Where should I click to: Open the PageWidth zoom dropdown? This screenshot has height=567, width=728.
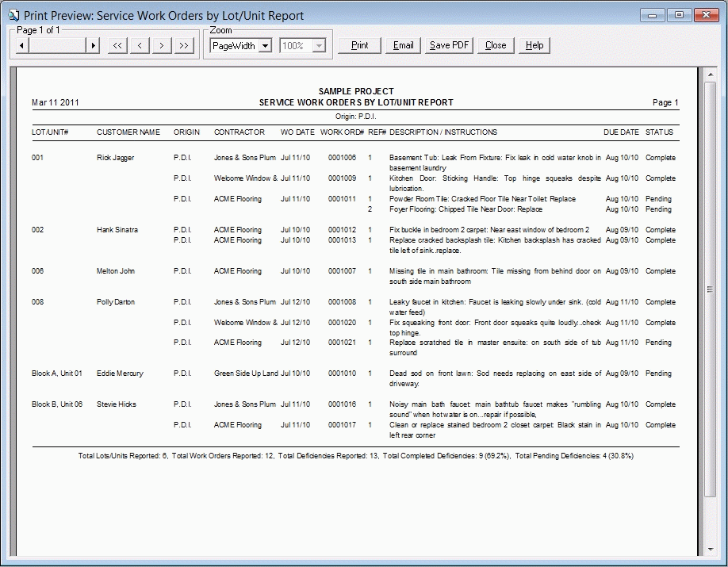point(265,45)
